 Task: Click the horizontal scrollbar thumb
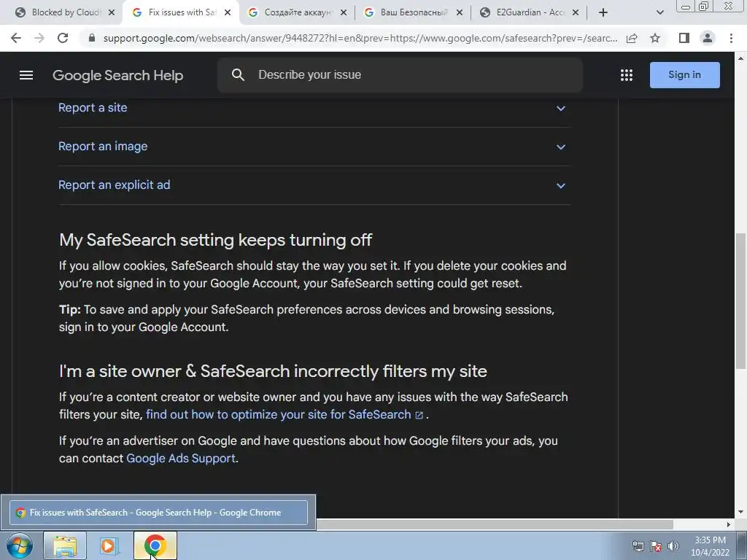click(495, 524)
